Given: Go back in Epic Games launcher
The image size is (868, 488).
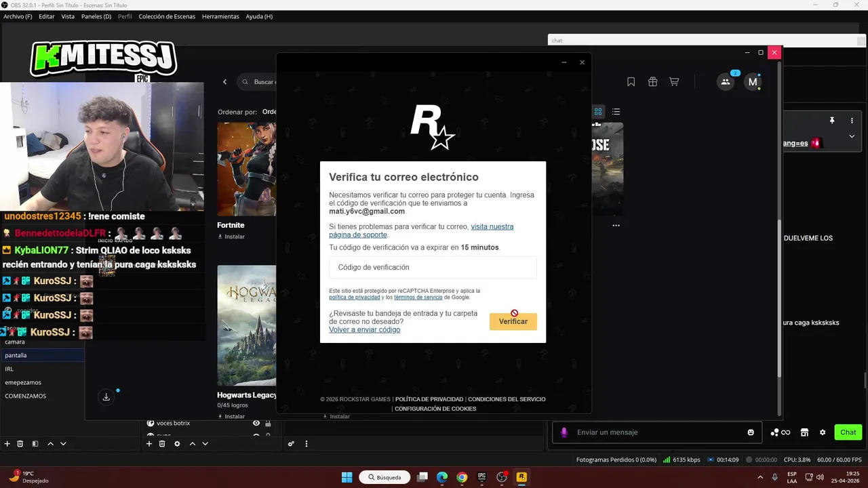Looking at the screenshot, I should click(225, 82).
